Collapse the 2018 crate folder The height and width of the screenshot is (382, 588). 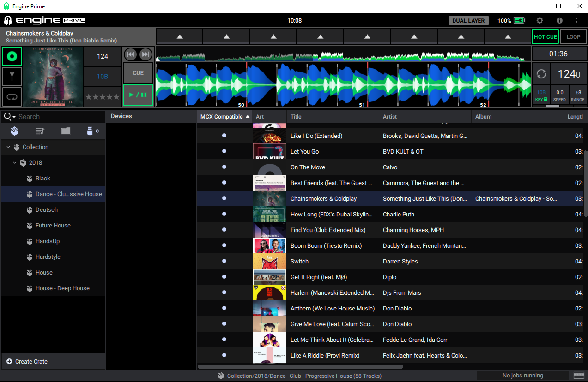point(15,163)
